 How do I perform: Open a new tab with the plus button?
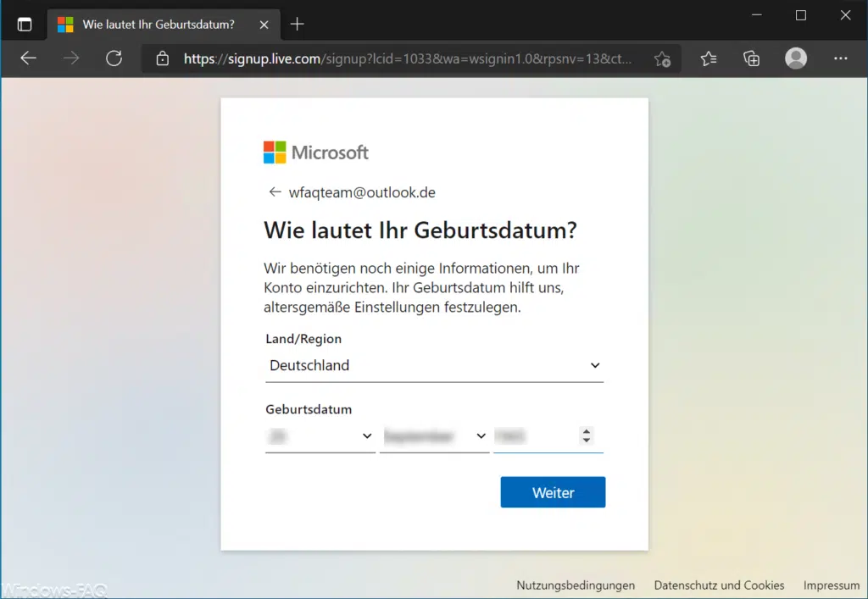click(x=296, y=24)
